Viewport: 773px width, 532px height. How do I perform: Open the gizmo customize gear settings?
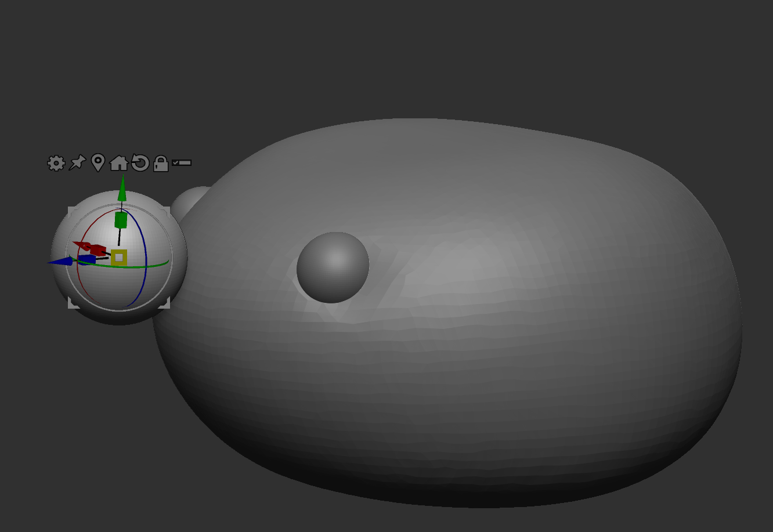pos(56,163)
